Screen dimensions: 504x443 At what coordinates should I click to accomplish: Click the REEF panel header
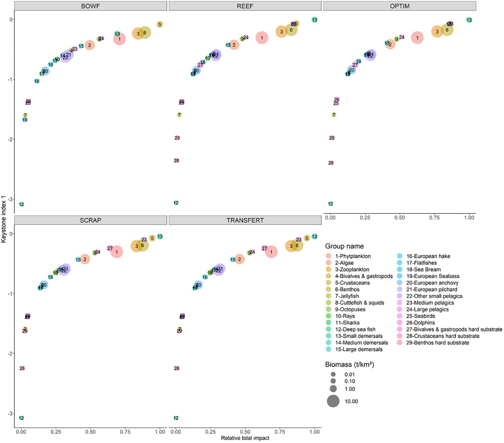click(245, 6)
